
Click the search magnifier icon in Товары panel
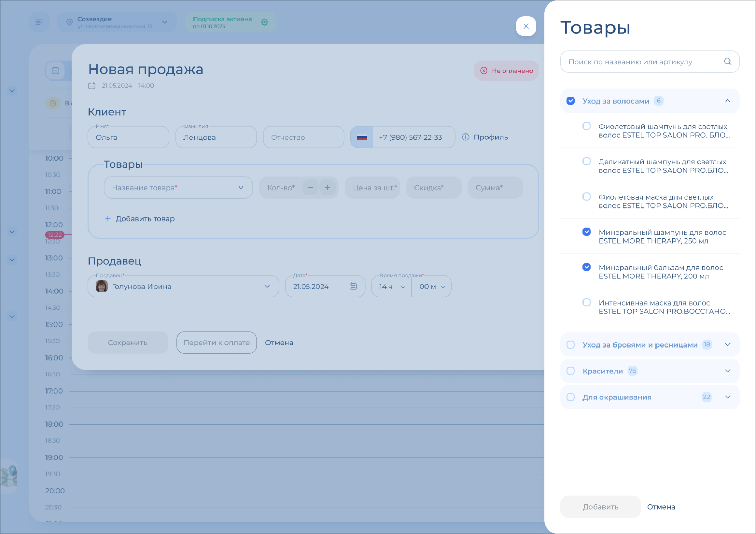727,62
